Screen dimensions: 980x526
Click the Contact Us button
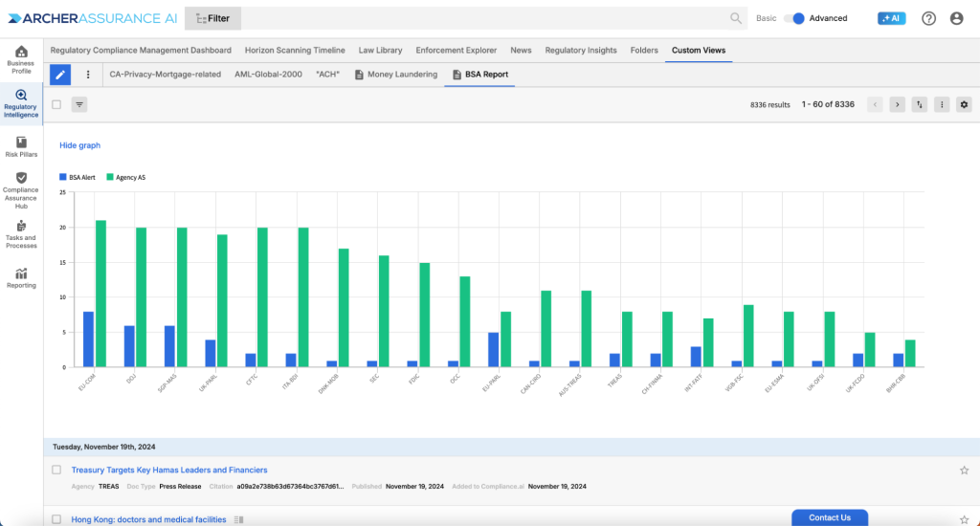pyautogui.click(x=830, y=517)
